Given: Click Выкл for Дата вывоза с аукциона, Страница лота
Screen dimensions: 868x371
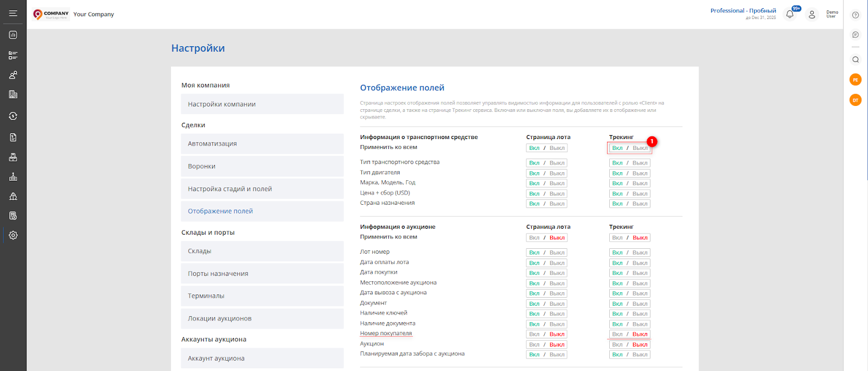Looking at the screenshot, I should [557, 293].
